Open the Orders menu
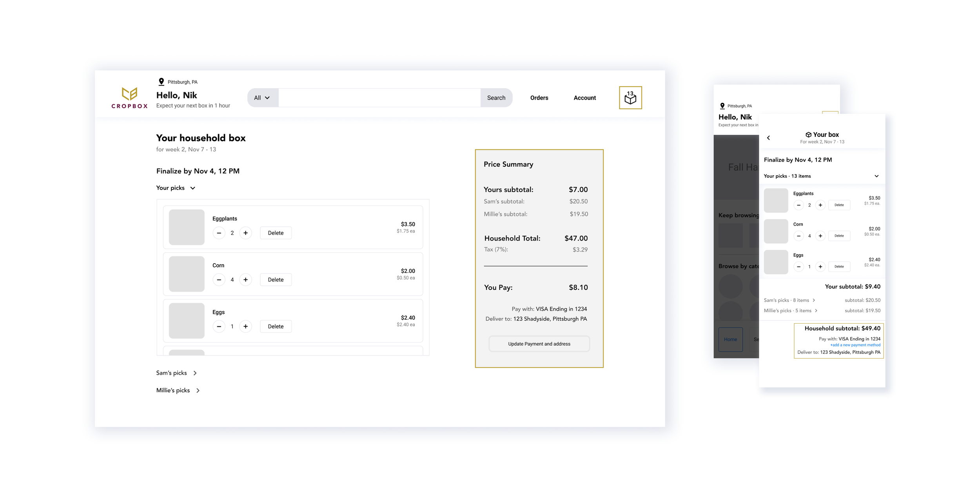This screenshot has width=980, height=497. point(539,98)
